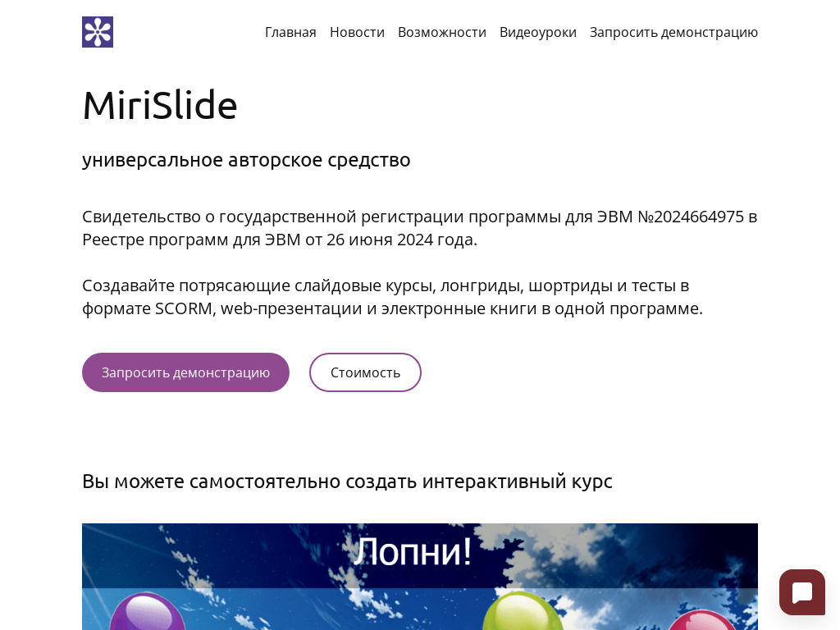This screenshot has height=630, width=840.
Task: Click Запросить демонстрацию in the header menu
Action: pyautogui.click(x=673, y=32)
